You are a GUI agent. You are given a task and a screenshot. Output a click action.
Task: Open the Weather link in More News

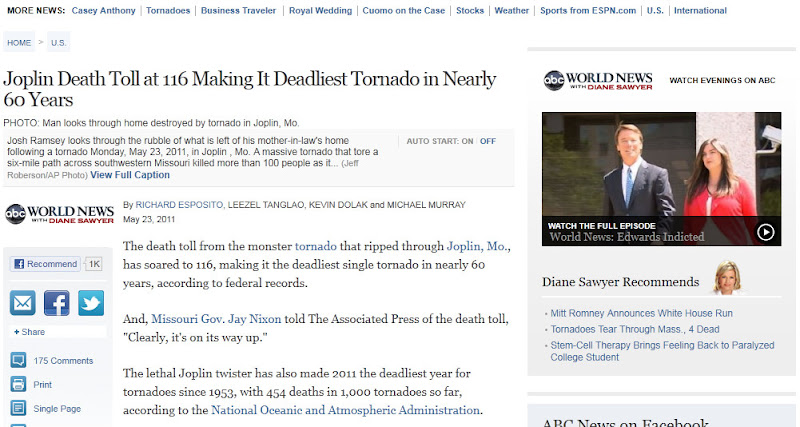click(x=512, y=10)
